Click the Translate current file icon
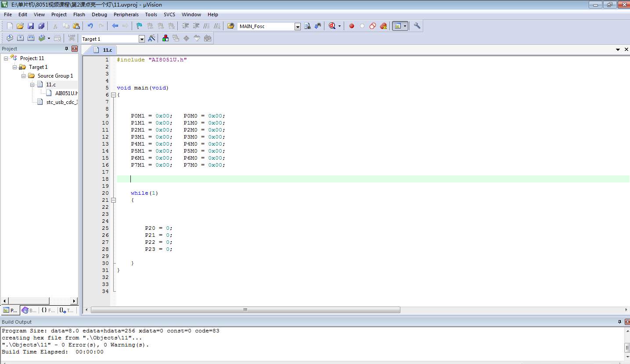 coord(10,38)
